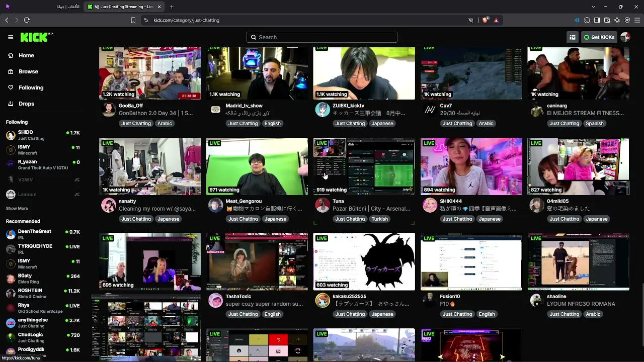This screenshot has height=362, width=644.
Task: Reload the current page
Action: [27, 20]
